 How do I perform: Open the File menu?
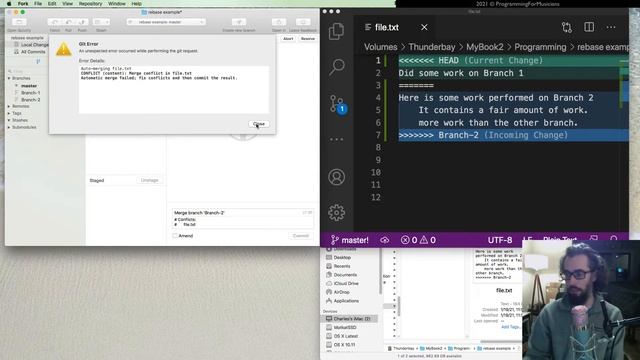[38, 4]
